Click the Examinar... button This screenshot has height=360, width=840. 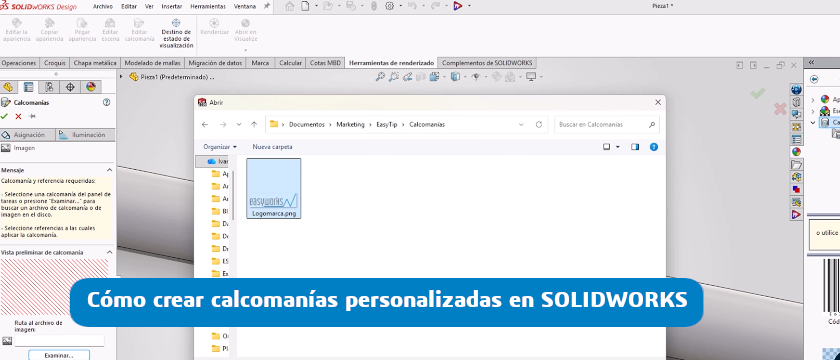click(x=59, y=355)
